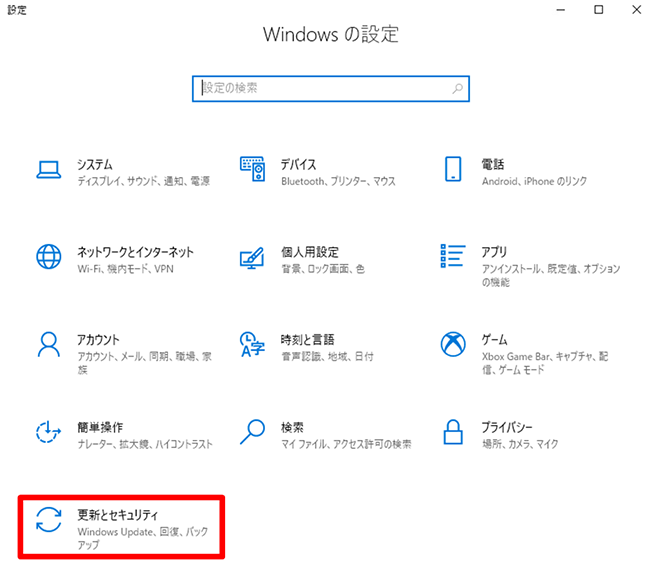Open 更新とセキュリティ heading
Screen dimensions: 650x577
point(118,515)
